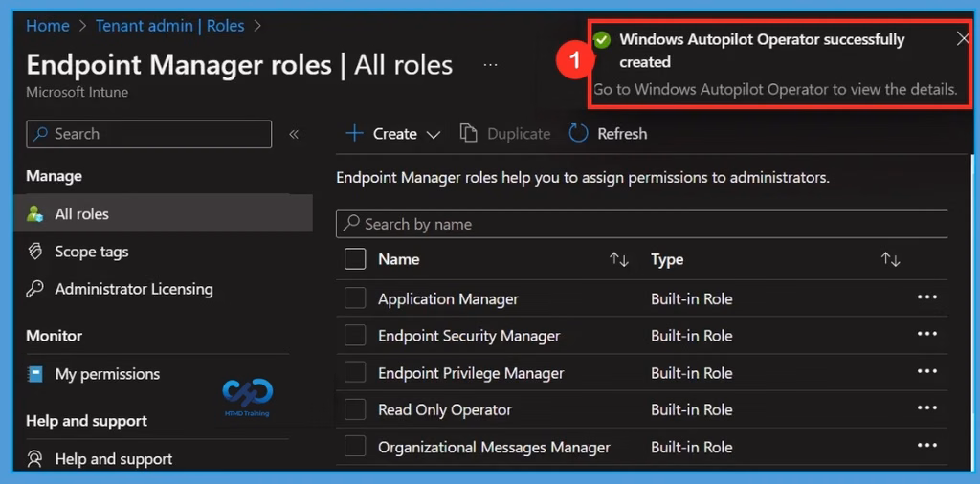Open the Help and support menu item

pos(113,459)
